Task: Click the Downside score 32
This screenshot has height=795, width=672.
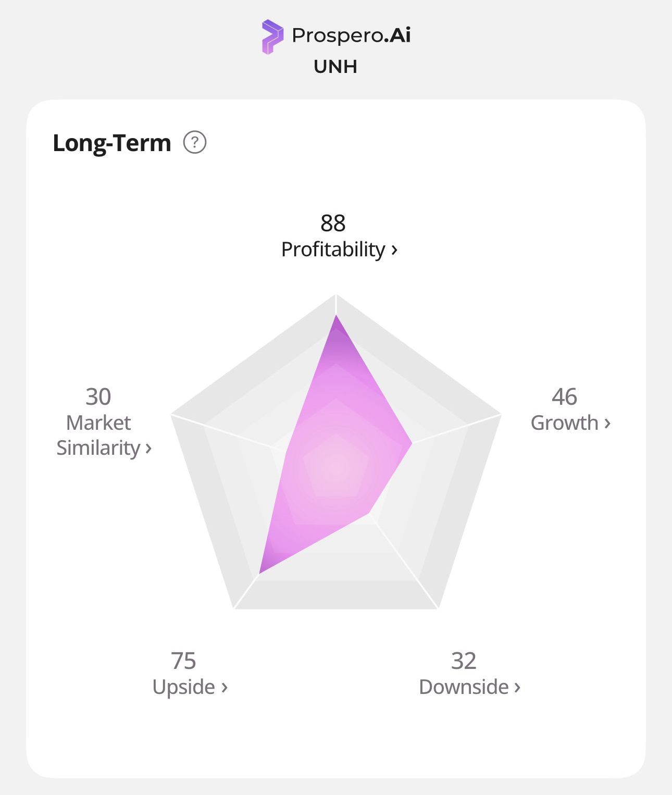Action: 464,661
